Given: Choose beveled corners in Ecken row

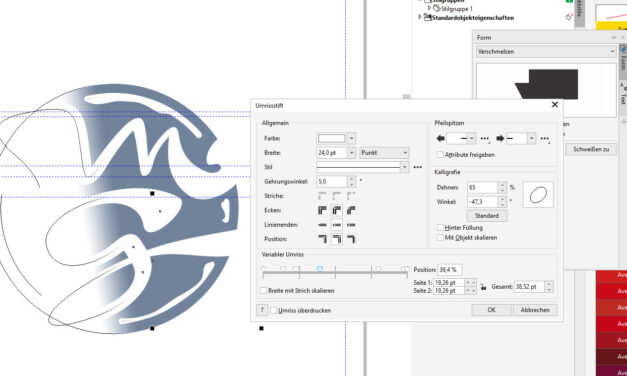Looking at the screenshot, I should [x=351, y=210].
